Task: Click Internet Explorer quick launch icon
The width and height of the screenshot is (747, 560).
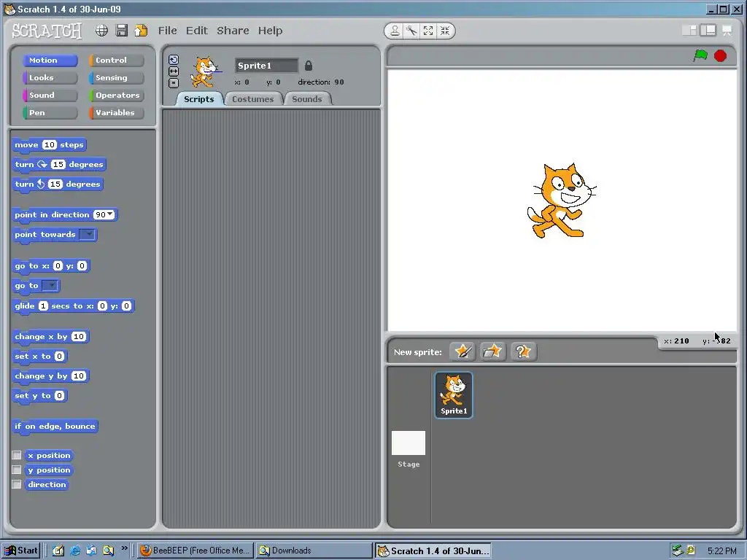Action: coord(75,551)
